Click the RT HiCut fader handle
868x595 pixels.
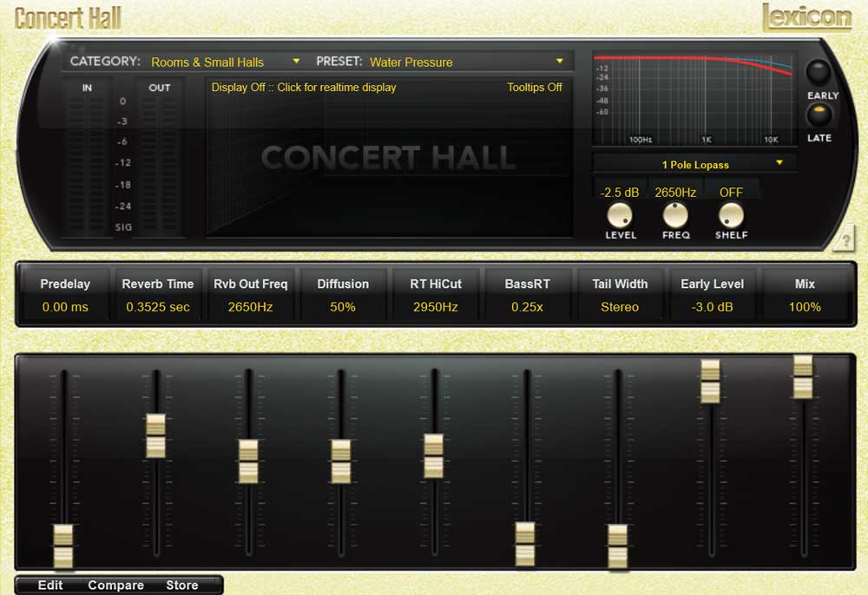click(433, 455)
